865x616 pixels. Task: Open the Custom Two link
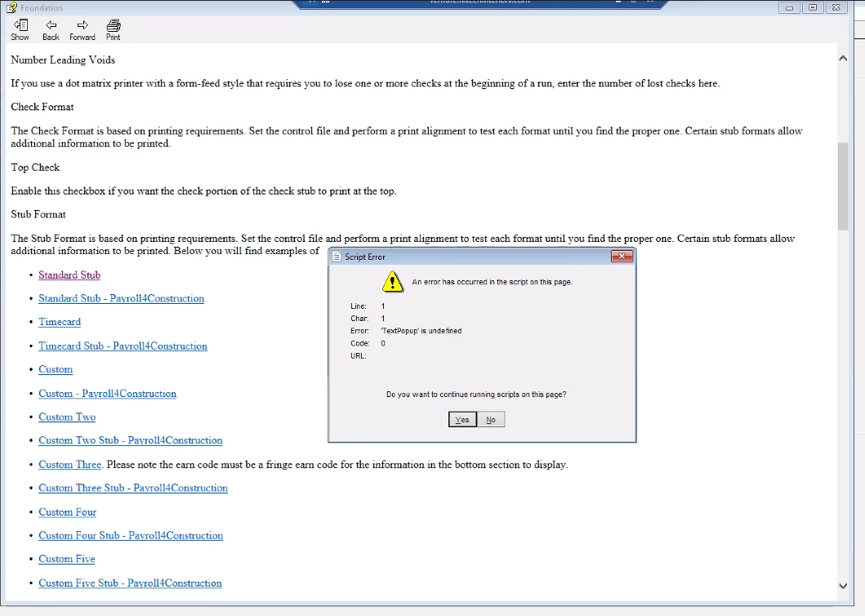click(x=67, y=417)
